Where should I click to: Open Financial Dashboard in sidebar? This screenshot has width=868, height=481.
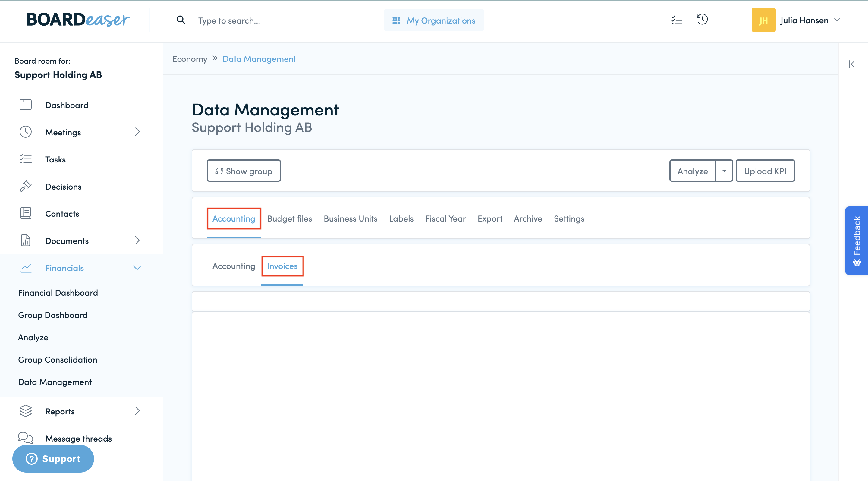58,293
